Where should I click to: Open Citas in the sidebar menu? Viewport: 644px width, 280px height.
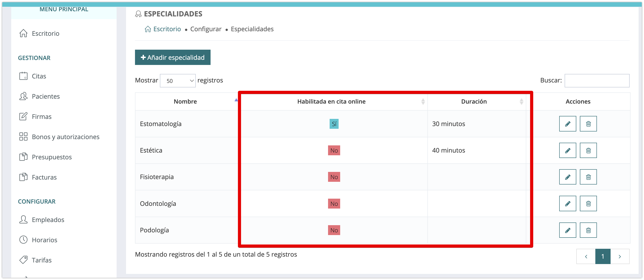pyautogui.click(x=39, y=76)
